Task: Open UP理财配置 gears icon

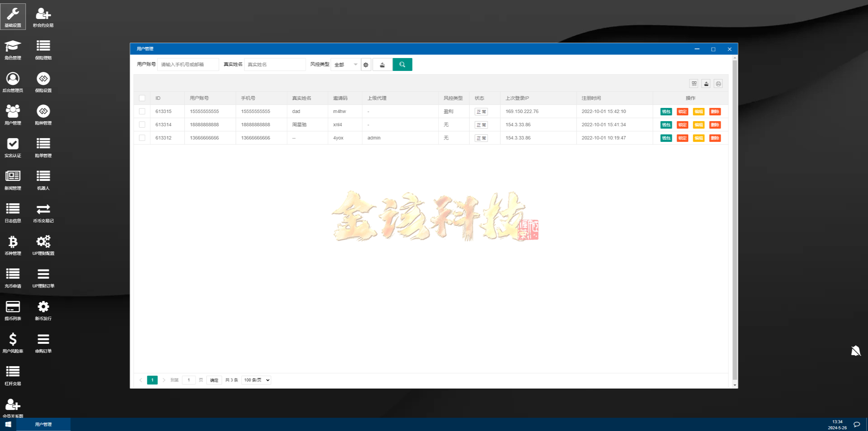Action: click(43, 245)
